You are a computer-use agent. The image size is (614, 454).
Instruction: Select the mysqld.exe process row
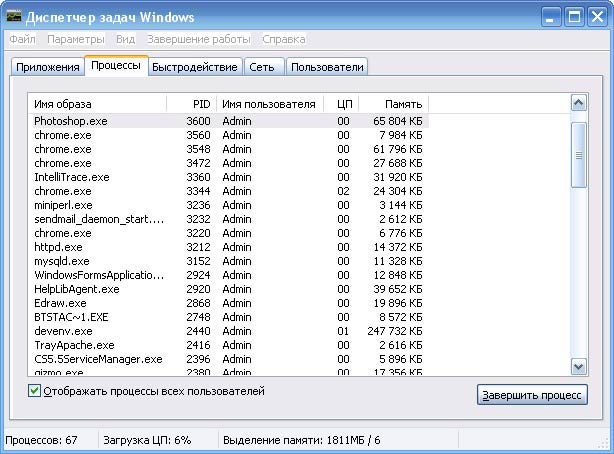click(63, 261)
